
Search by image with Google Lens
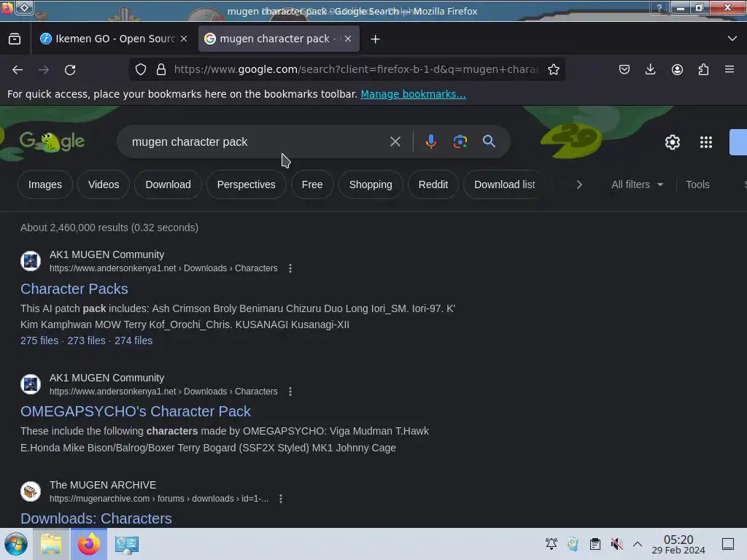(x=460, y=141)
